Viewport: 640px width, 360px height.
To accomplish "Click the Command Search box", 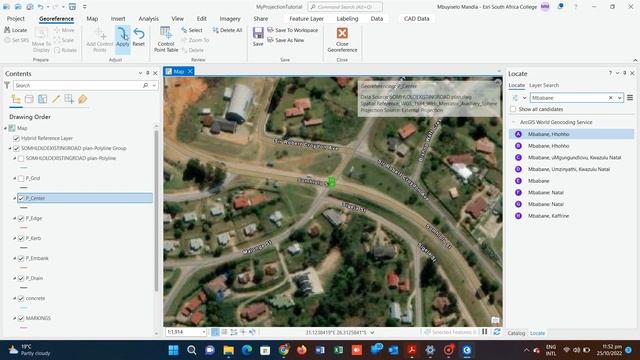I will point(345,7).
